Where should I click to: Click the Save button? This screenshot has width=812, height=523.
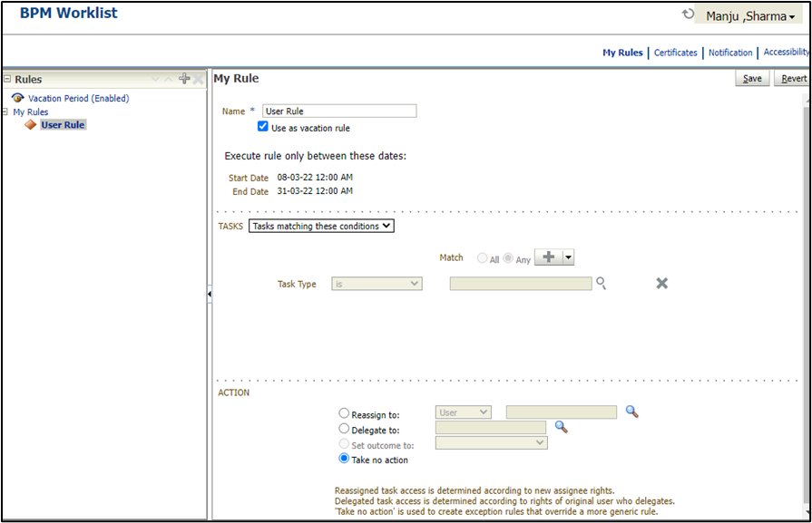(x=752, y=78)
